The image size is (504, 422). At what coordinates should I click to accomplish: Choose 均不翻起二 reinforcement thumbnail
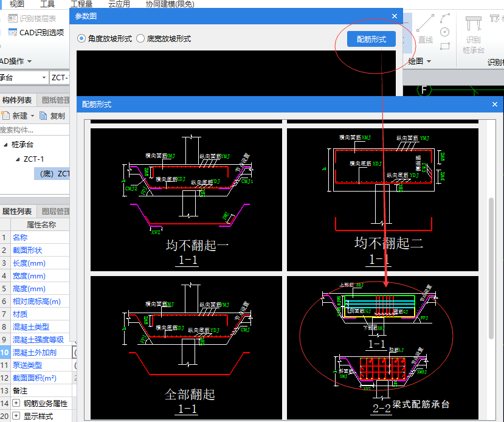[382, 199]
